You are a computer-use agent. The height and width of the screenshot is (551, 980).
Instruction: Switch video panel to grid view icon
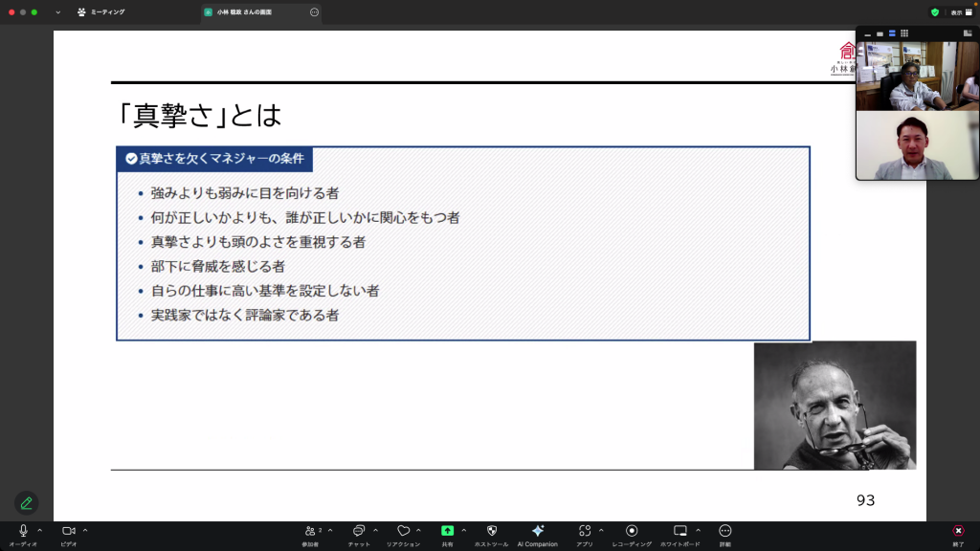(x=904, y=33)
